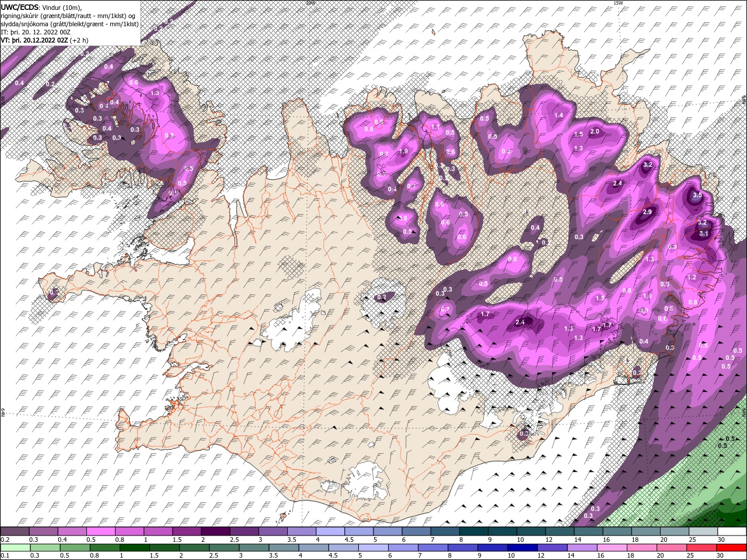Click the dark teal 8 snow legend swatch
The height and width of the screenshot is (560, 747).
coord(473,531)
